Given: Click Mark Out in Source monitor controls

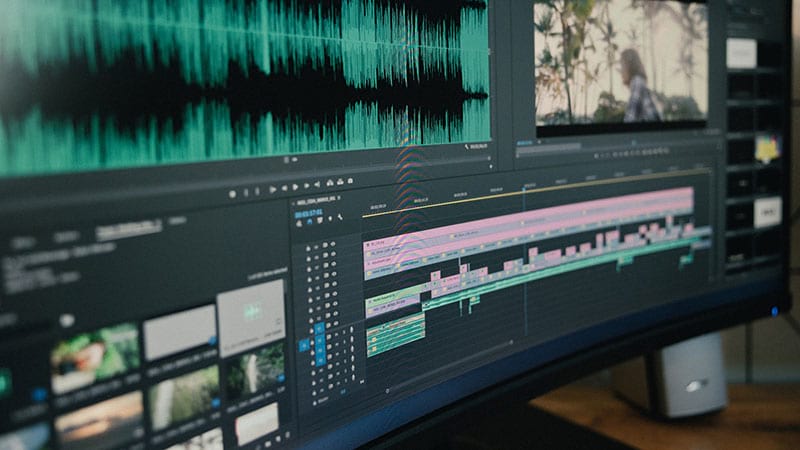Looking at the screenshot, I should [257, 192].
